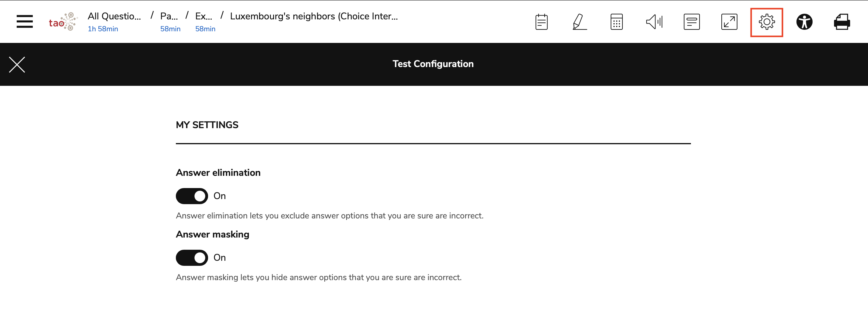
Task: Click the Answer masking 'On' label
Action: click(220, 257)
